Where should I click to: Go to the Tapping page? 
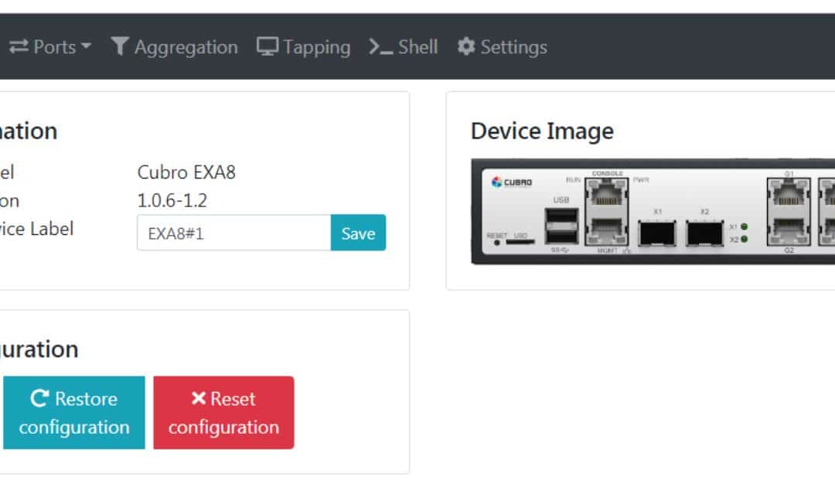click(x=304, y=47)
